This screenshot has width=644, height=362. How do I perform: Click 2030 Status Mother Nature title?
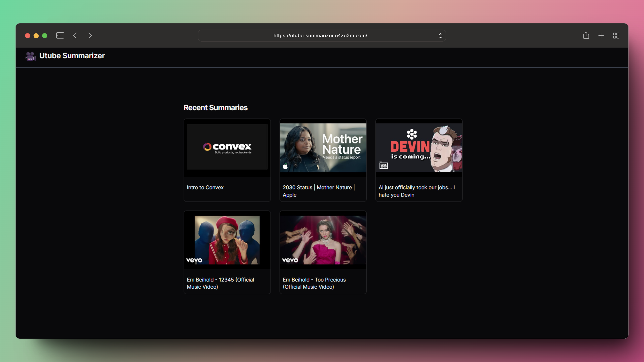coord(319,191)
